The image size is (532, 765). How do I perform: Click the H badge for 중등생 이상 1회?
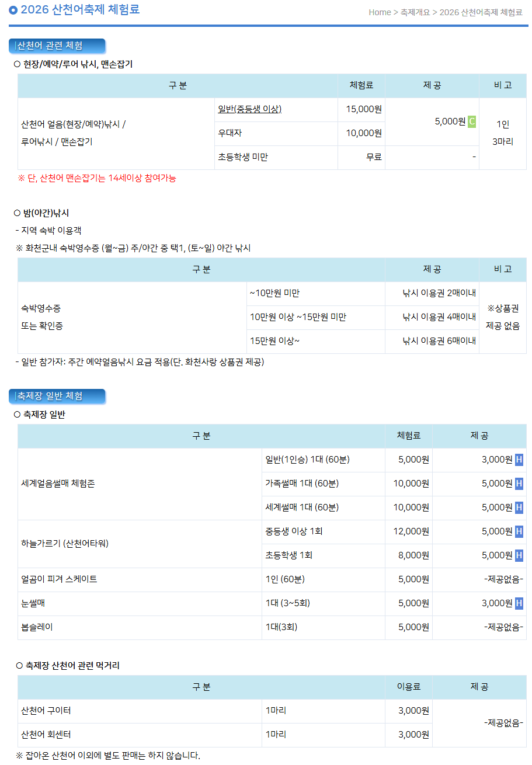click(520, 531)
